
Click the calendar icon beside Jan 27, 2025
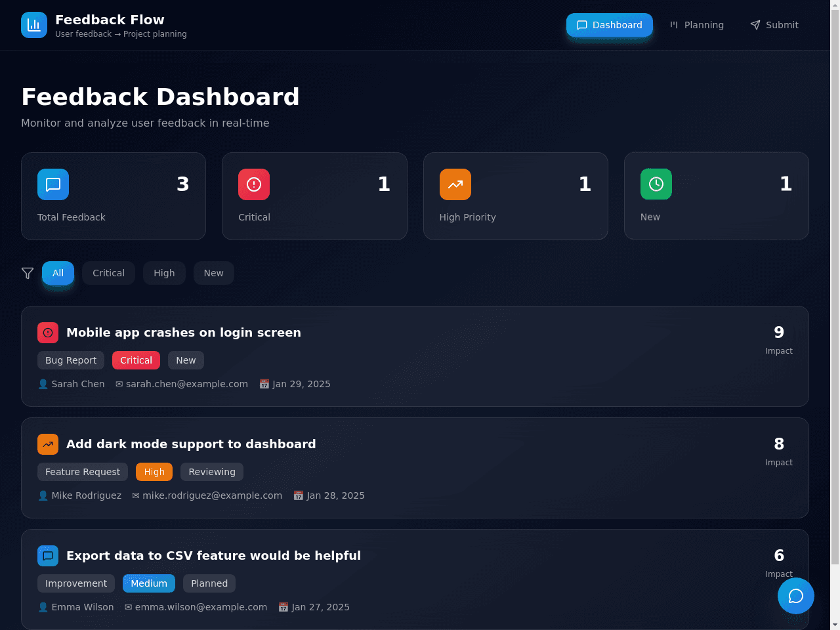[x=283, y=607]
